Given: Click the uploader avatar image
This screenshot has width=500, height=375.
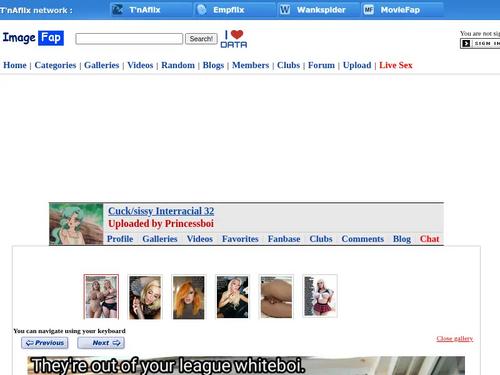Looking at the screenshot, I should [x=76, y=224].
